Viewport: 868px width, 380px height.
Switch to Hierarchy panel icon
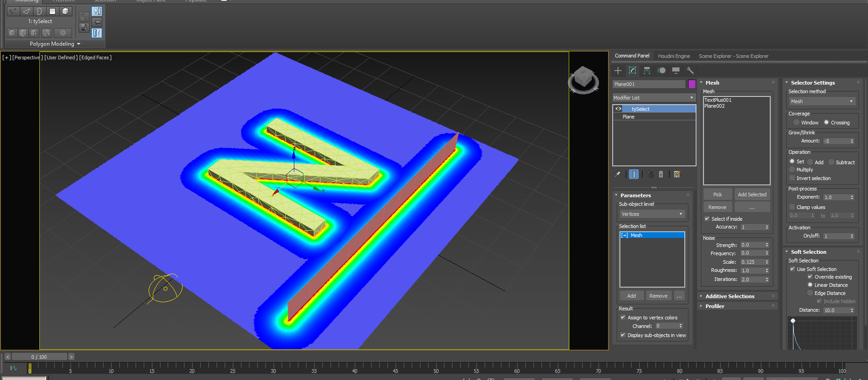[x=647, y=71]
